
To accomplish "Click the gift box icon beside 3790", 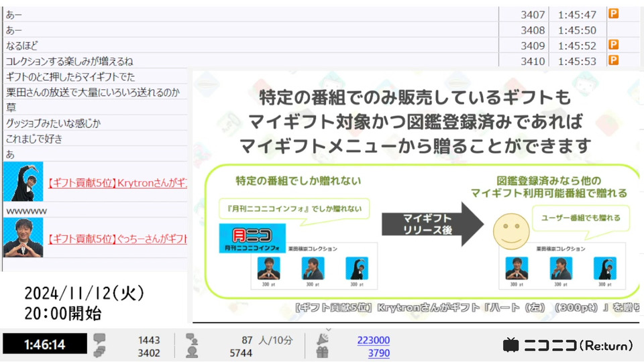I will (323, 352).
